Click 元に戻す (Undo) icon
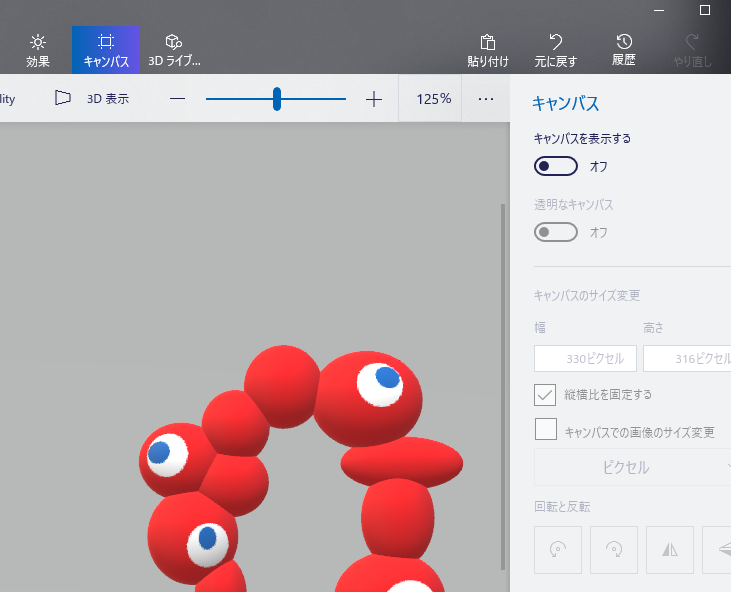The width and height of the screenshot is (731, 592). click(x=556, y=50)
